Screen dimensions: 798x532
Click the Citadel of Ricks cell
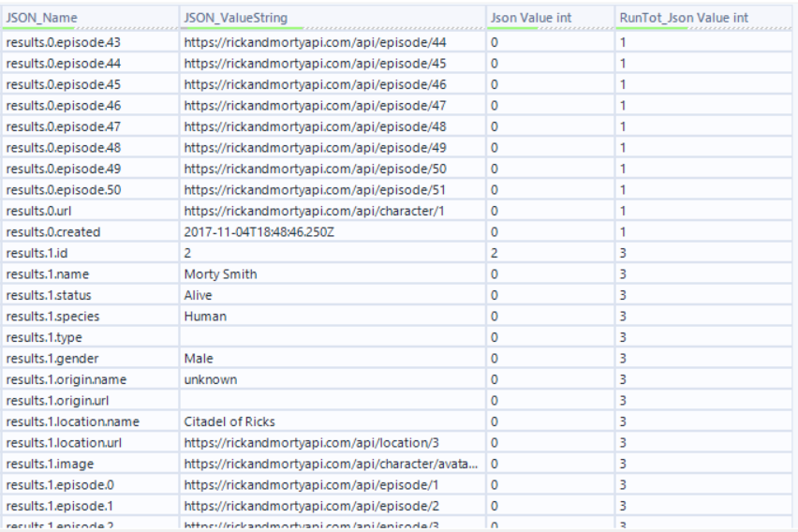coord(332,421)
